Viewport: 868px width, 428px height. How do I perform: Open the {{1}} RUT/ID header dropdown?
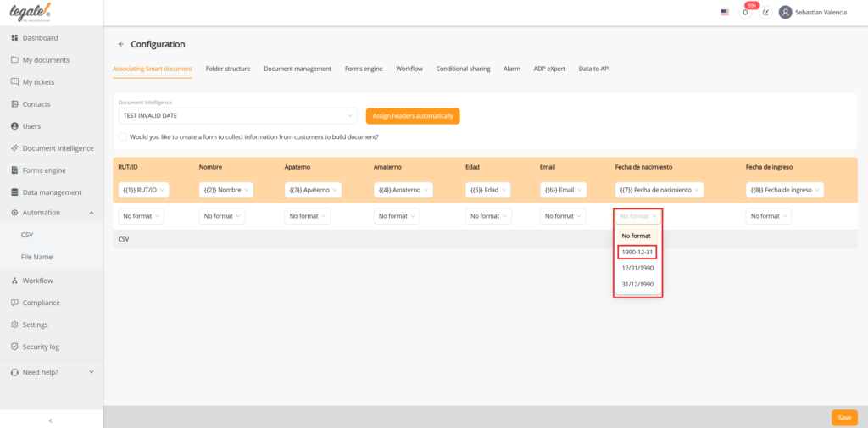click(x=143, y=190)
